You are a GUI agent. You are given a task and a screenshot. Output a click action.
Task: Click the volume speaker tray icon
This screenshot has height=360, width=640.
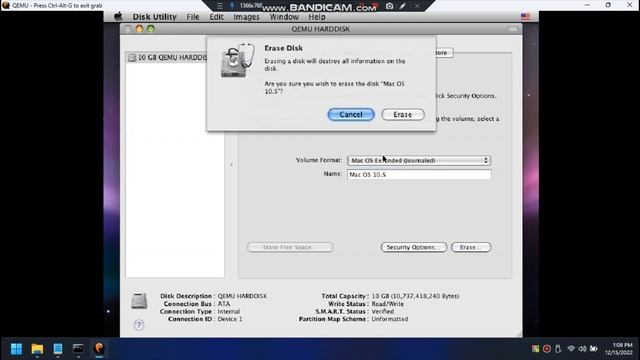(582, 349)
